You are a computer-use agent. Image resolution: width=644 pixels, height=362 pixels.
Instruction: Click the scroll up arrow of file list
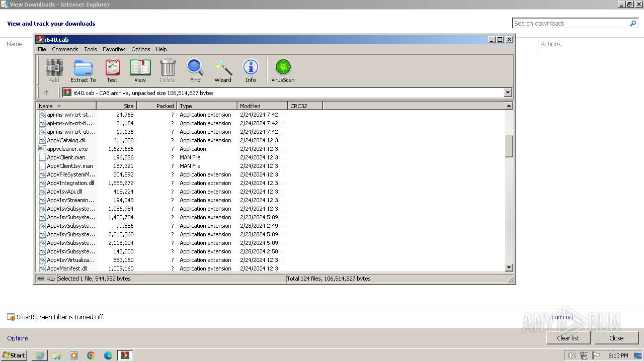tap(509, 106)
